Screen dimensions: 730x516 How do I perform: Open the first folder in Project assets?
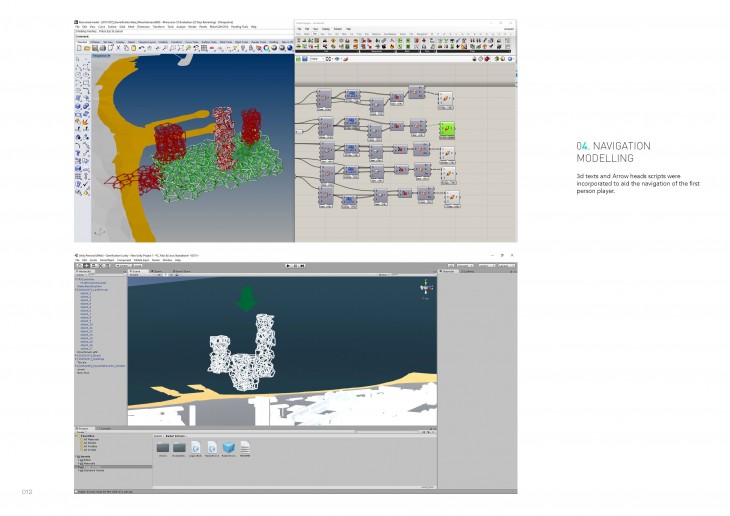click(164, 446)
